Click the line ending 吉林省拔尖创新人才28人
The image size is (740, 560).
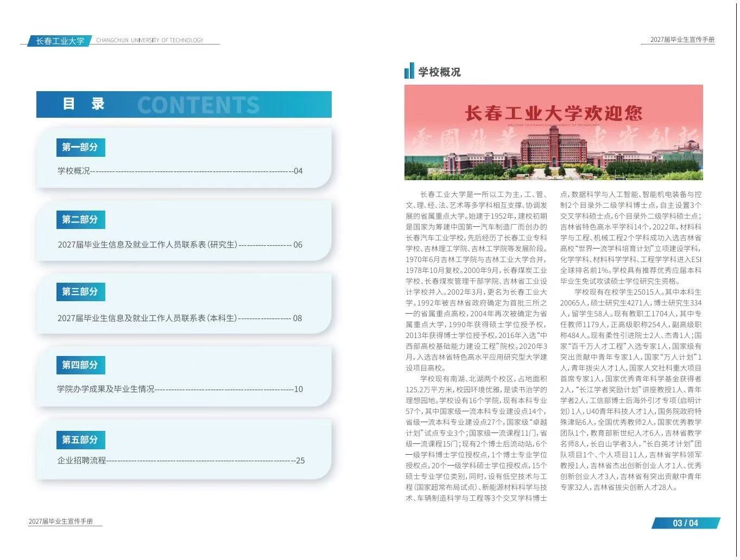tap(619, 487)
